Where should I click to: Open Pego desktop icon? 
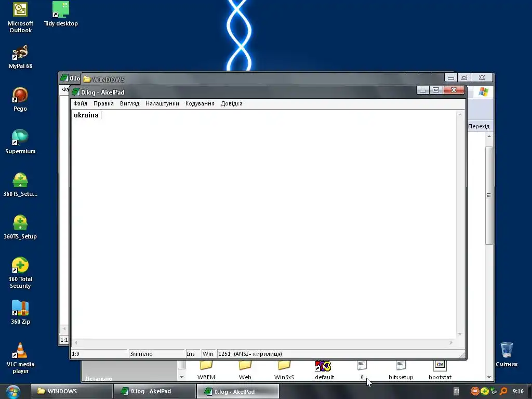pyautogui.click(x=20, y=99)
